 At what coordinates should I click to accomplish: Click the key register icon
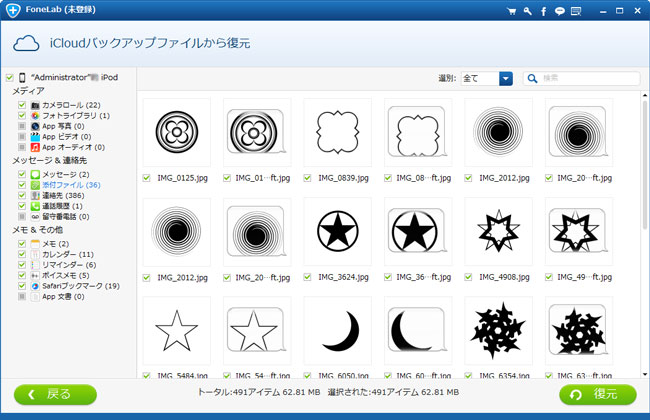(x=527, y=11)
